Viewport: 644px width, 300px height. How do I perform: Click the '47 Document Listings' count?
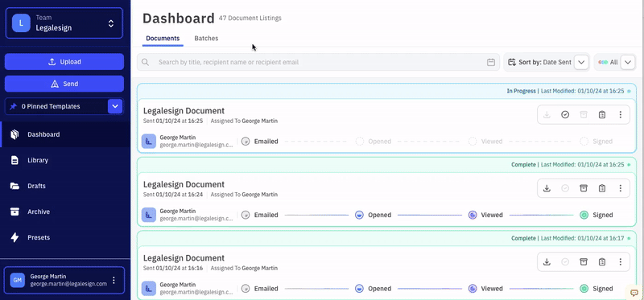(250, 18)
